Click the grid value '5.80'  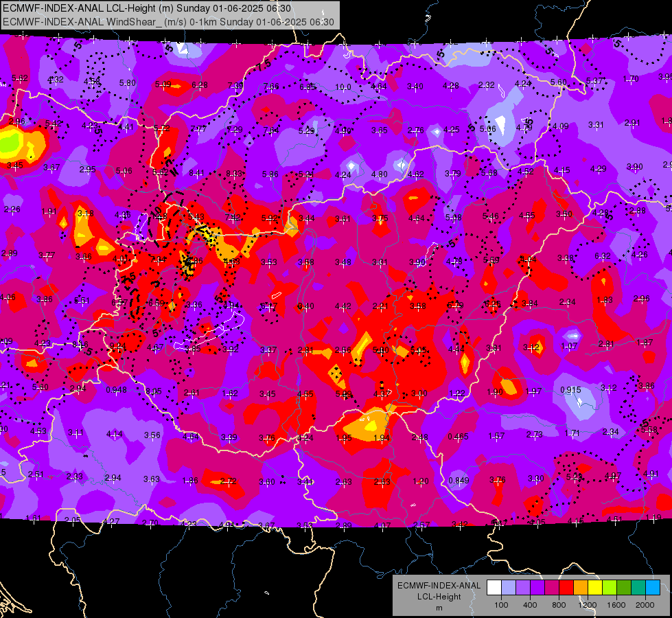[x=127, y=83]
